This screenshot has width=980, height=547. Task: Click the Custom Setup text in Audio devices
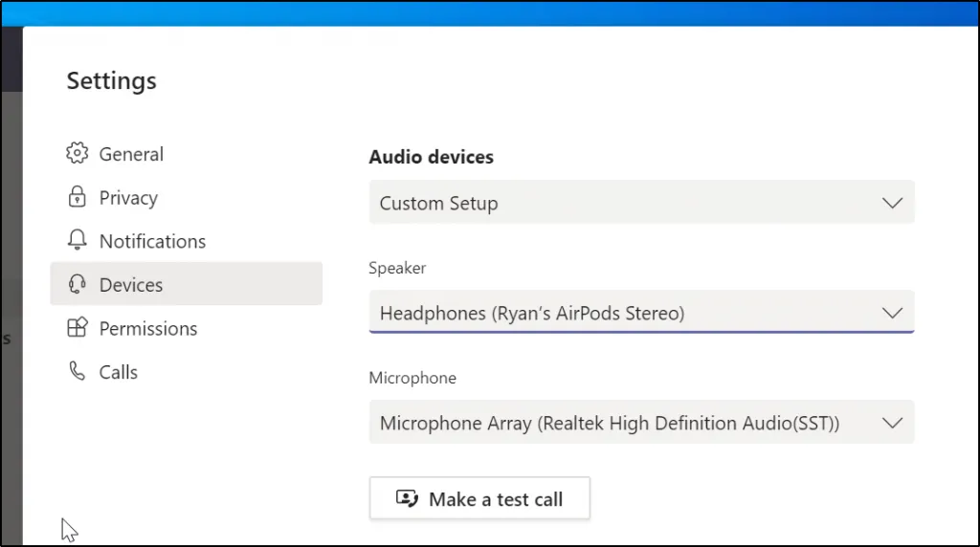pyautogui.click(x=438, y=203)
